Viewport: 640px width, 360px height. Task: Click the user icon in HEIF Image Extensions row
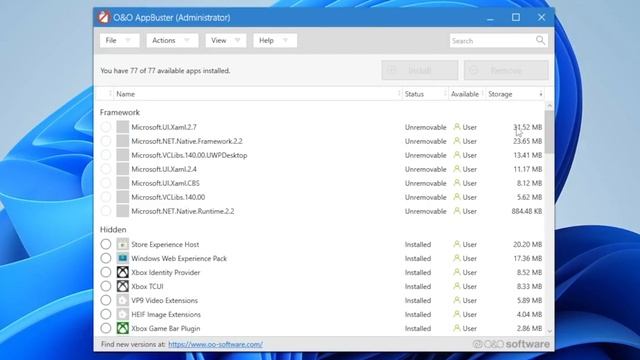click(457, 314)
